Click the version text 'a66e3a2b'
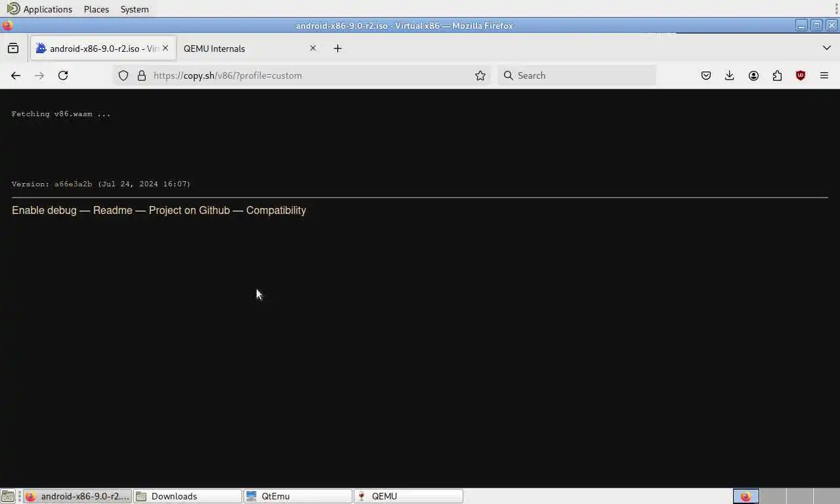The height and width of the screenshot is (504, 840). click(x=73, y=184)
